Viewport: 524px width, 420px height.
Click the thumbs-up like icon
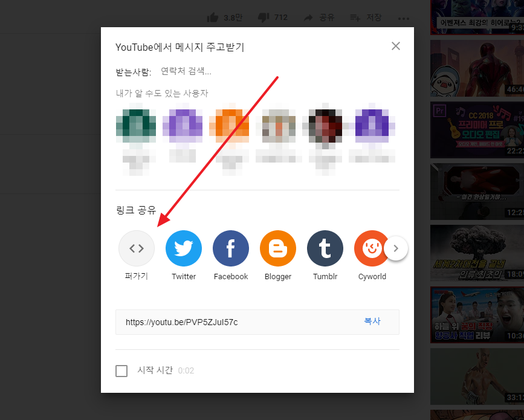coord(213,18)
